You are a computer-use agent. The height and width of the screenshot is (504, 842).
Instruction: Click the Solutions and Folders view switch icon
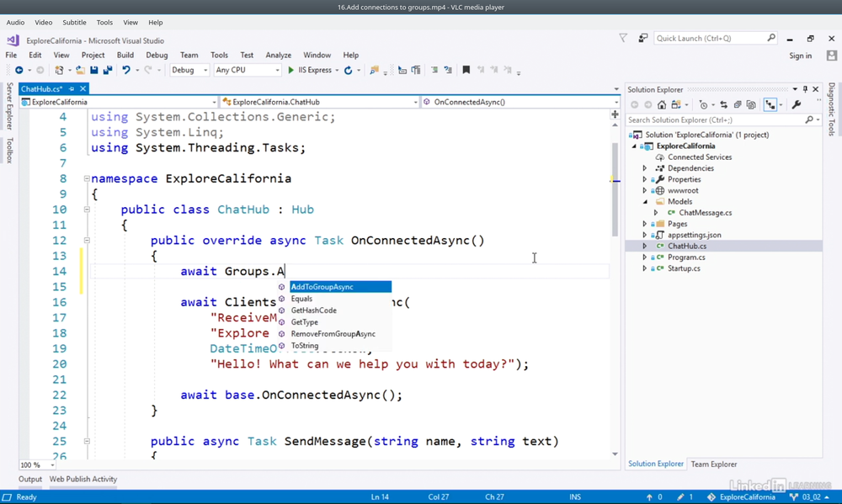675,105
